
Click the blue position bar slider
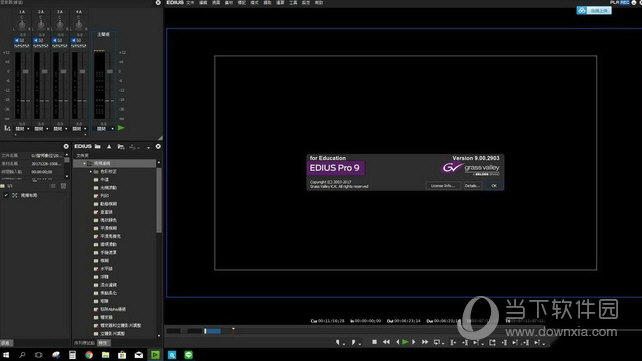(213, 331)
